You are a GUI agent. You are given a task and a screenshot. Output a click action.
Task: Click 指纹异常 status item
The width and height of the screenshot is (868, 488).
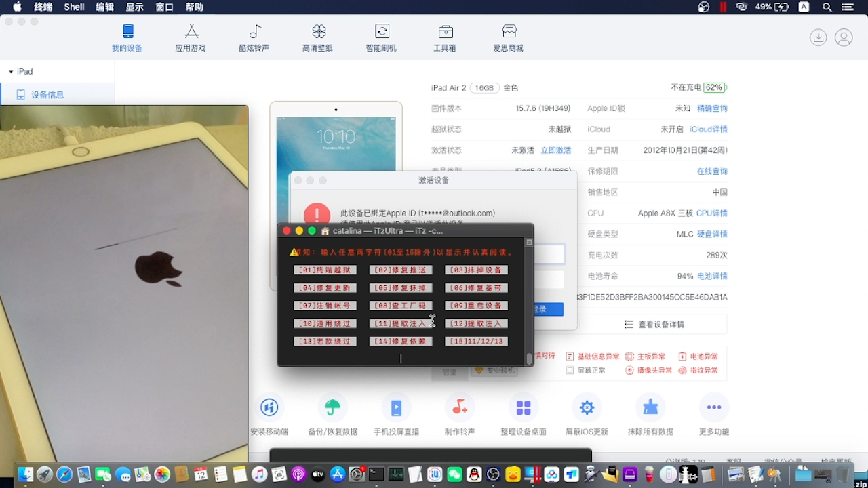tap(698, 371)
